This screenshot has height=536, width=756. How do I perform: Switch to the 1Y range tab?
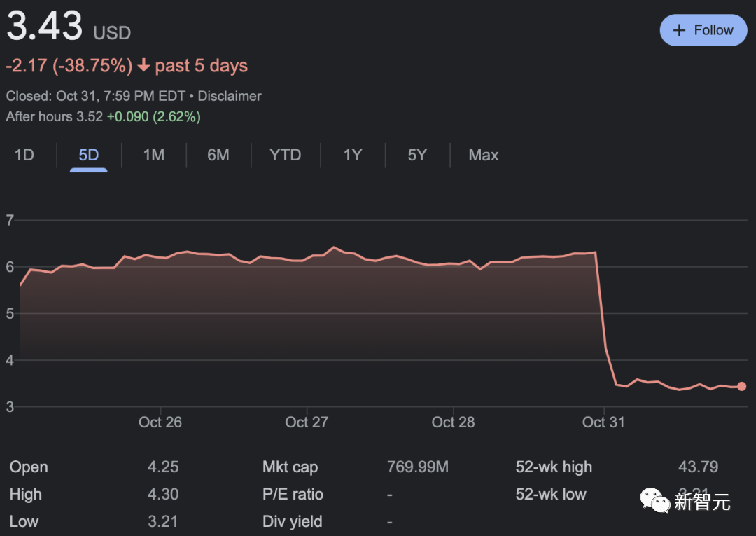tap(353, 155)
